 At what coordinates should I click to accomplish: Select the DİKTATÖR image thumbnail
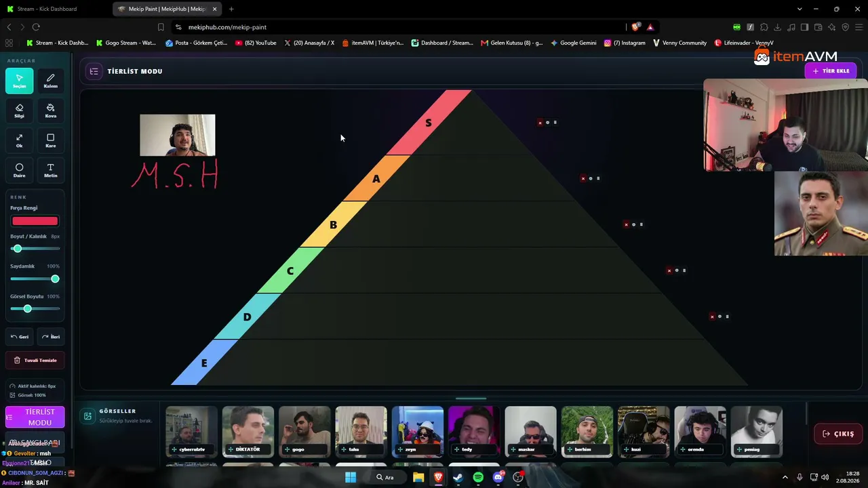248,431
